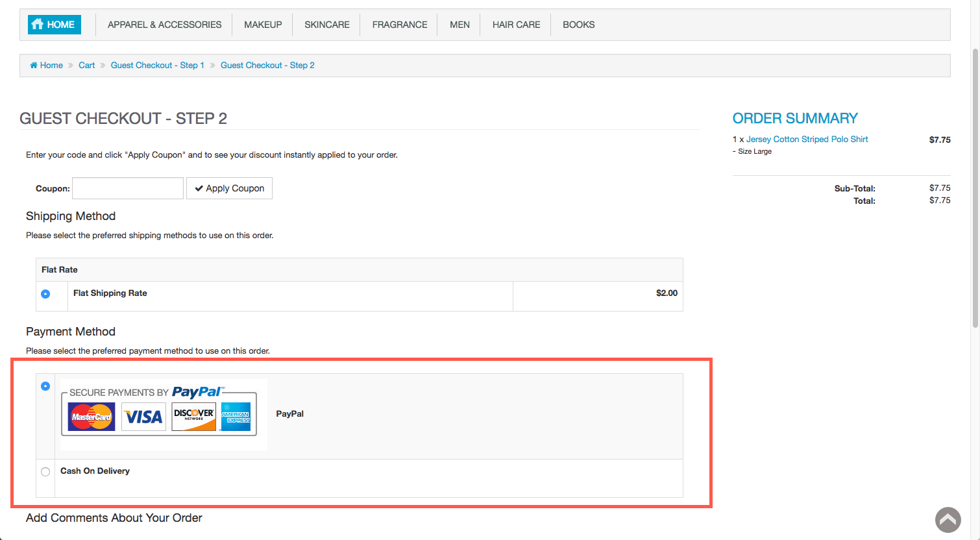
Task: Click the PayPal text label
Action: 290,414
